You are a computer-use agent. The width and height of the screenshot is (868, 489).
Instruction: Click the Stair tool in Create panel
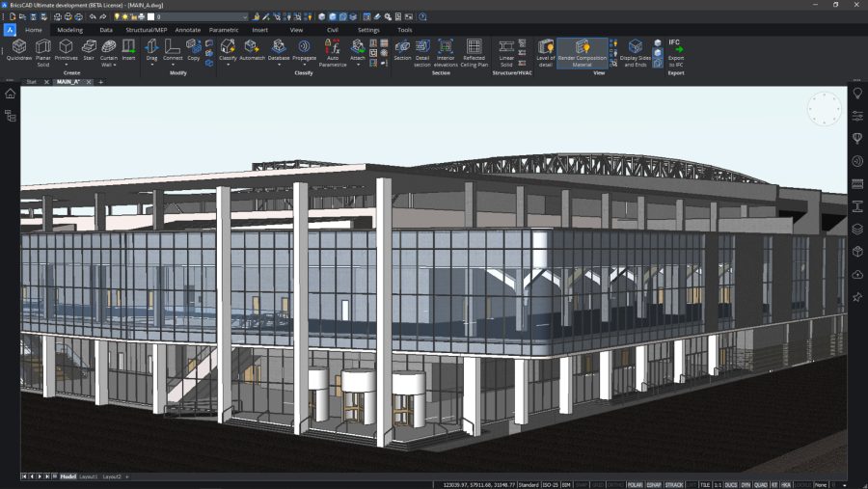click(89, 50)
